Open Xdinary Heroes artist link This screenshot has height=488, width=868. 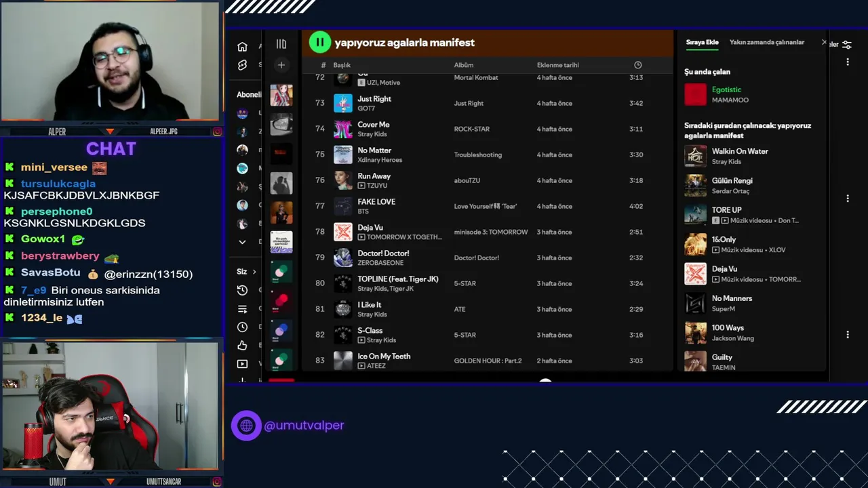(x=380, y=160)
